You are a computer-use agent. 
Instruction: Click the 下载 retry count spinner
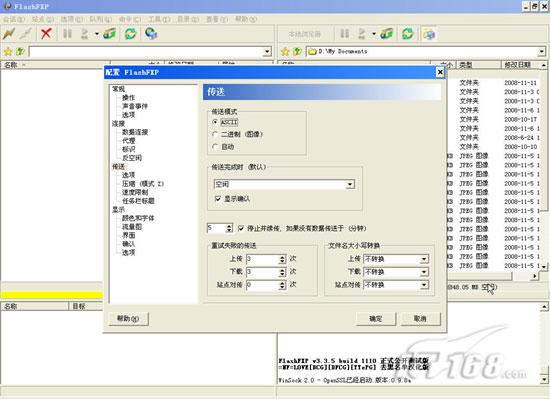pos(282,272)
